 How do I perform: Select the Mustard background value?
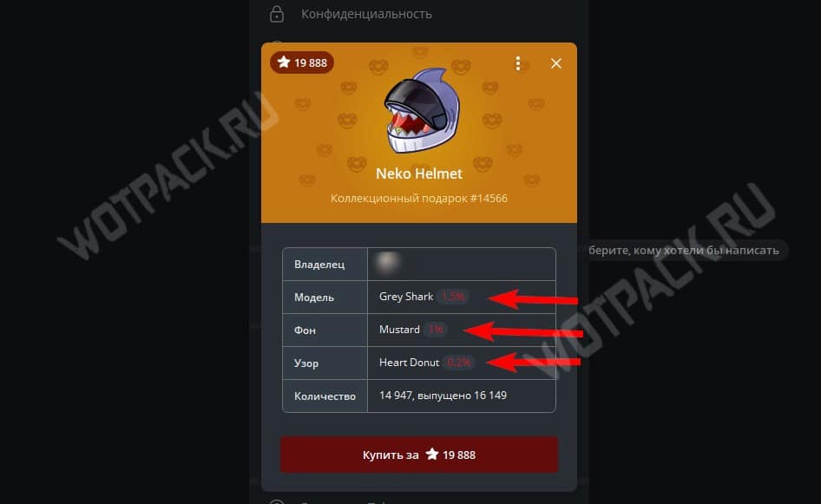[x=399, y=330]
